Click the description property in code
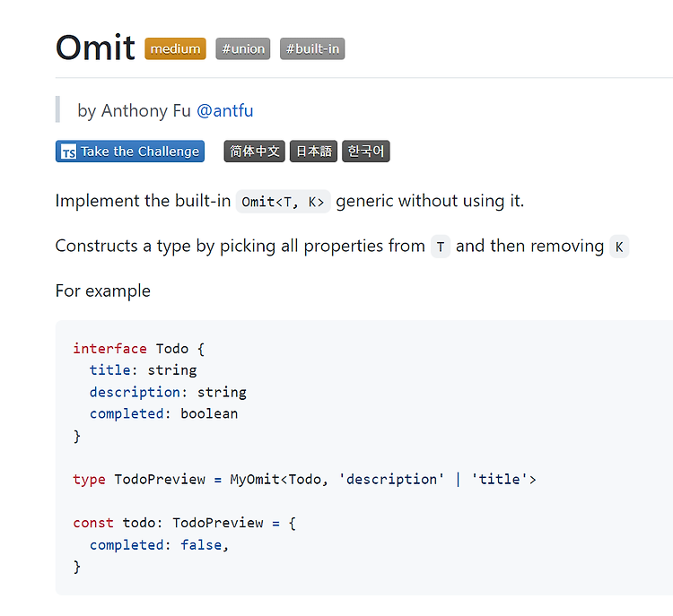This screenshot has width=673, height=616. pos(135,392)
